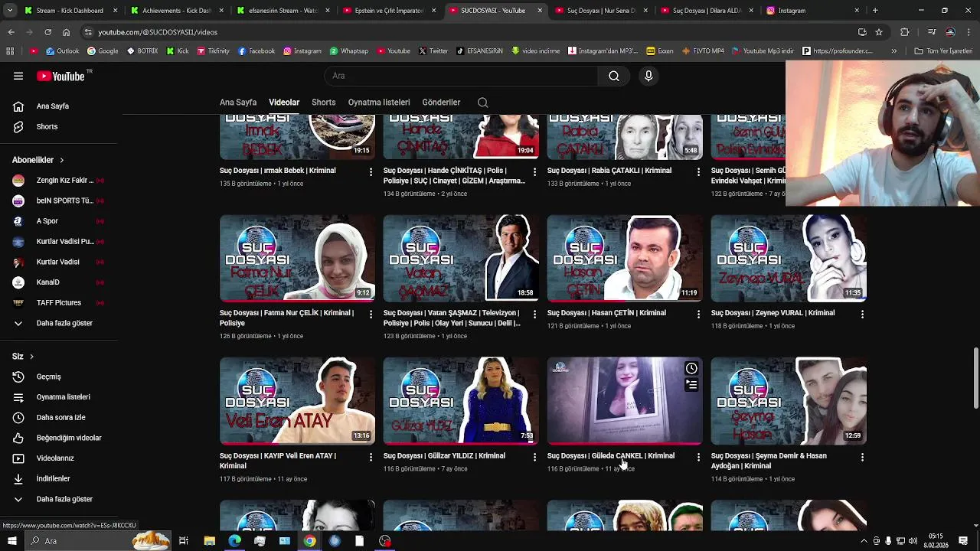Viewport: 980px width, 551px height.
Task: Click Whatsapp bookmark in bookmarks bar
Action: (348, 51)
